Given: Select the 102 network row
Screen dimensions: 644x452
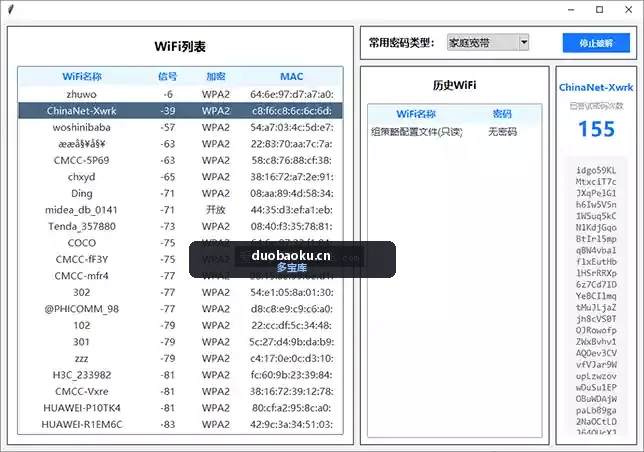Looking at the screenshot, I should pyautogui.click(x=180, y=326).
